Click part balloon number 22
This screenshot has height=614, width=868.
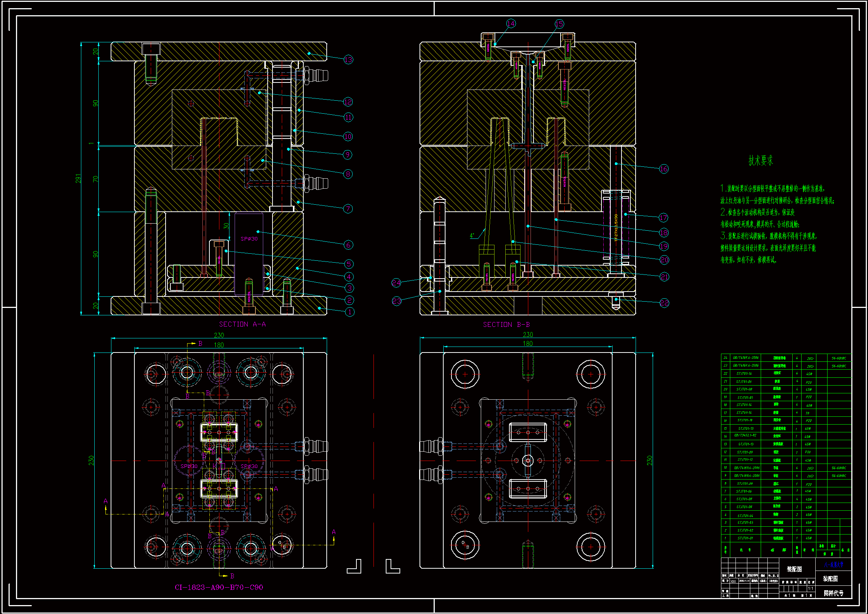point(664,303)
